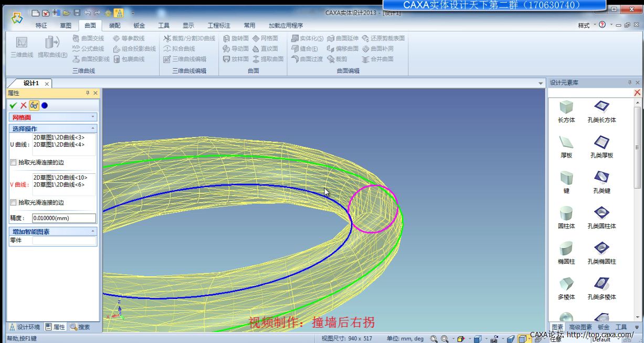Screen dimensions: 644x343
Task: Click the 旋转面 revolve surface tool
Action: click(236, 38)
